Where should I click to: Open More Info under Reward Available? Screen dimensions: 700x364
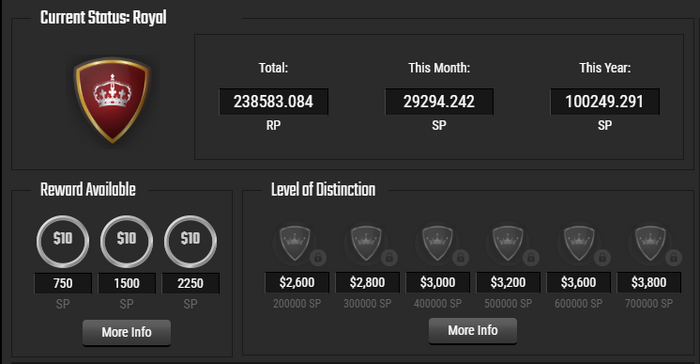click(x=126, y=332)
